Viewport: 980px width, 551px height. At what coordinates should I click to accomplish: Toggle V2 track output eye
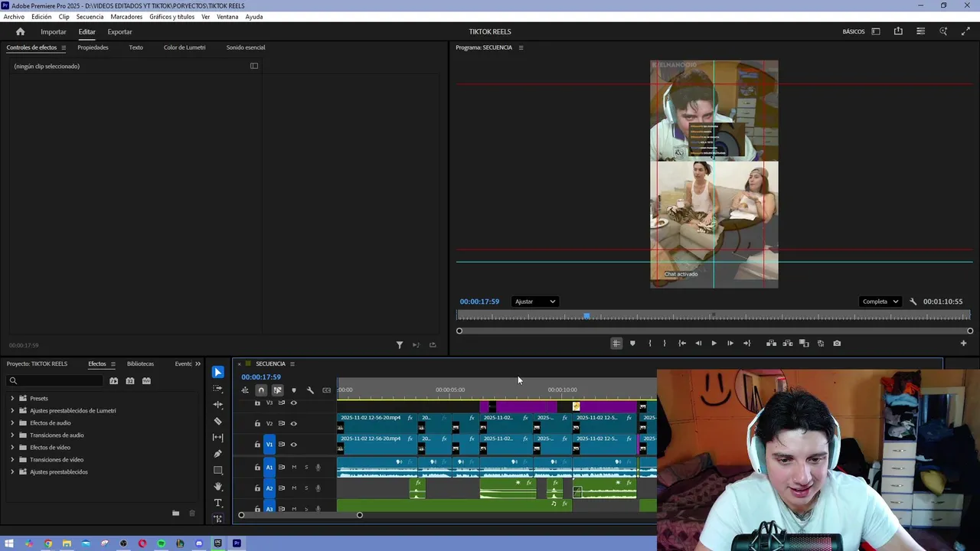[293, 423]
